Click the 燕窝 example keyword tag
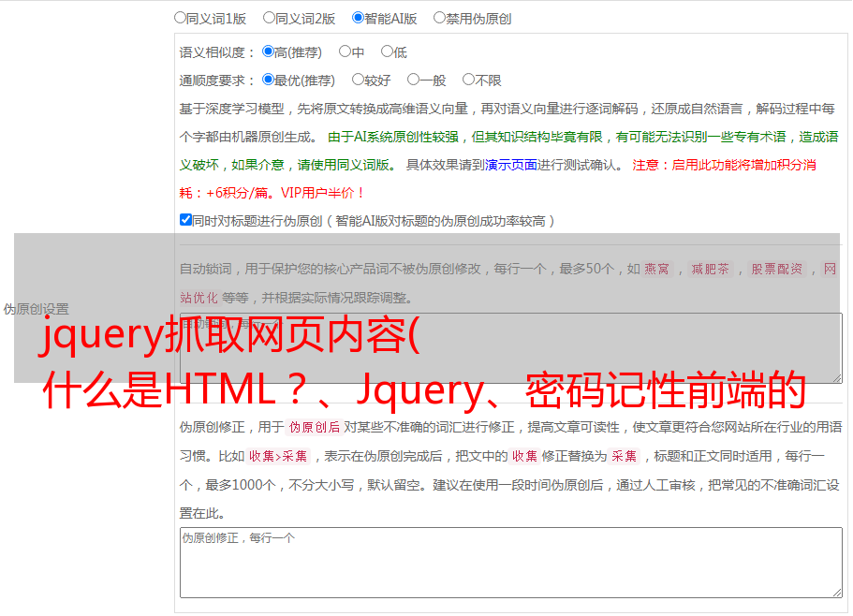This screenshot has height=616, width=853. point(656,269)
